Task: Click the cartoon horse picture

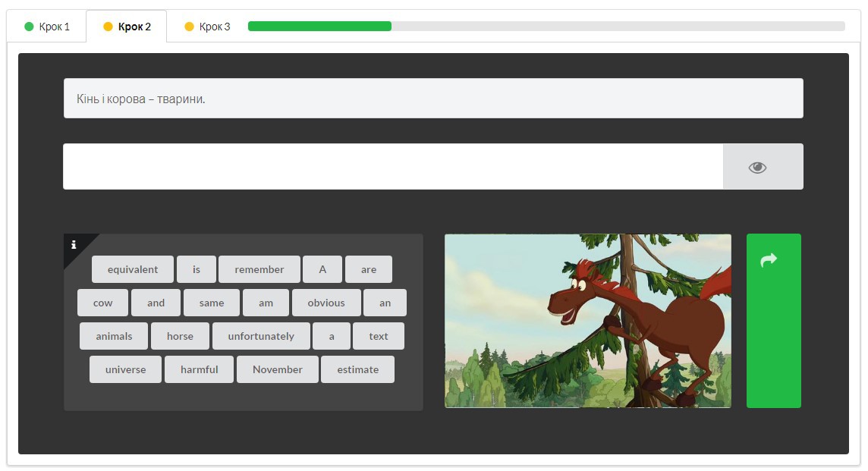Action: tap(588, 321)
